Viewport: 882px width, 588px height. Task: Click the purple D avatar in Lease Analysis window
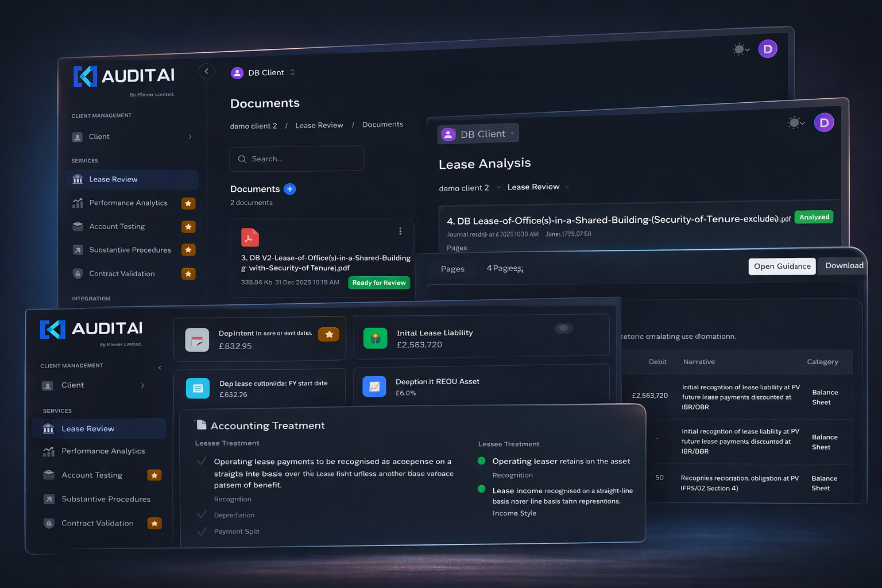tap(823, 122)
